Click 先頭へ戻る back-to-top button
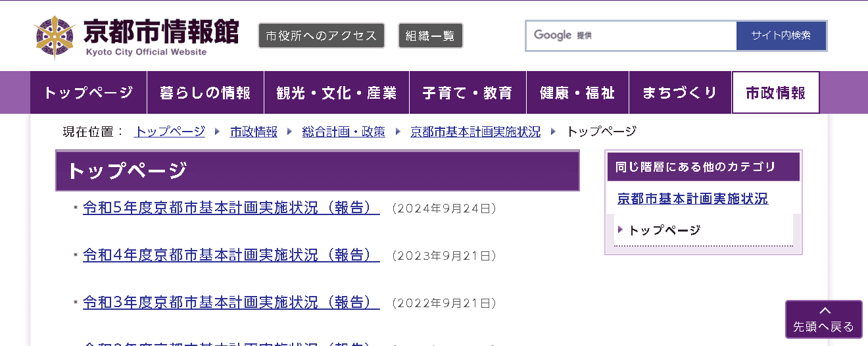The image size is (868, 346). [x=823, y=320]
